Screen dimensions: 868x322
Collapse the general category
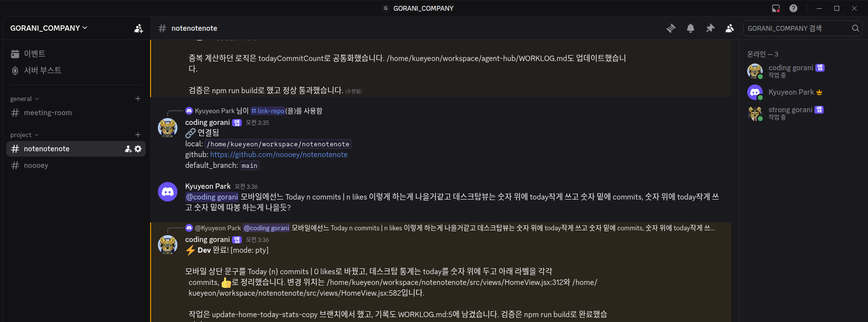pos(24,99)
